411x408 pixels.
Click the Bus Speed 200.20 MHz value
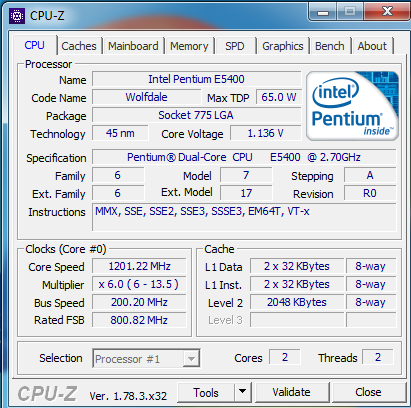[139, 302]
